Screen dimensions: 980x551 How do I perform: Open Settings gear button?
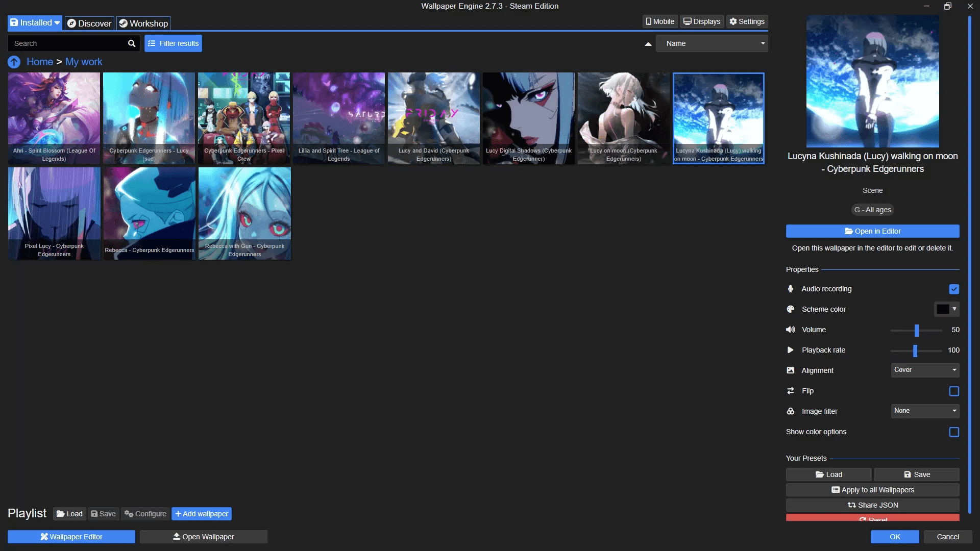[747, 21]
